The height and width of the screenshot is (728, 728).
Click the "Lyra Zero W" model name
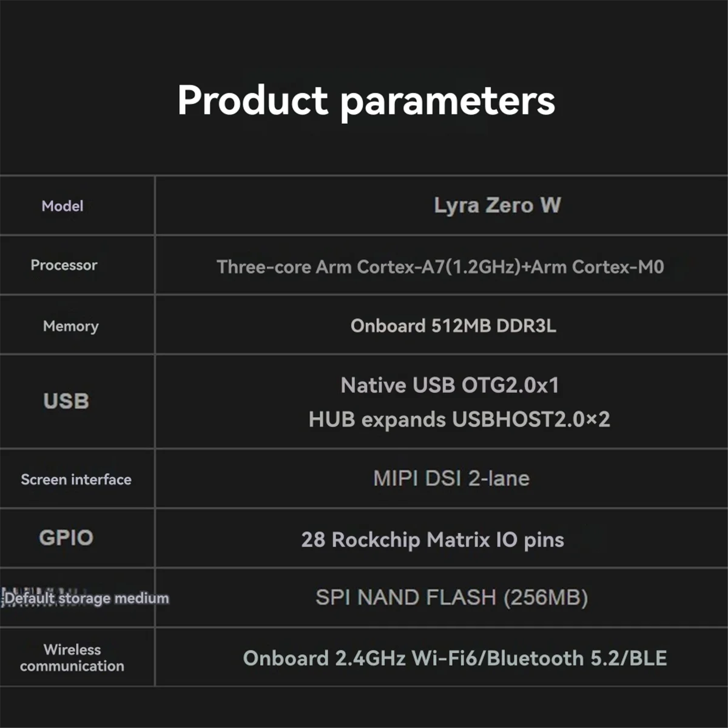[497, 205]
